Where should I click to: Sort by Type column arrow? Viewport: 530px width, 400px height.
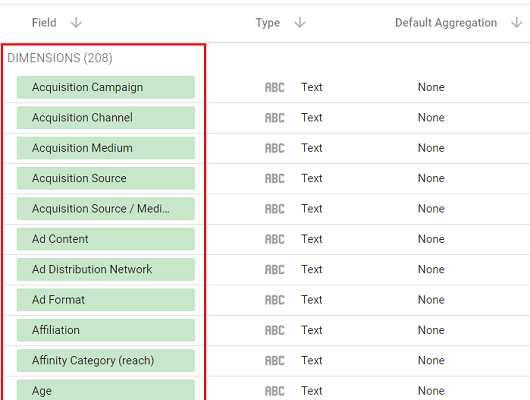(x=299, y=23)
